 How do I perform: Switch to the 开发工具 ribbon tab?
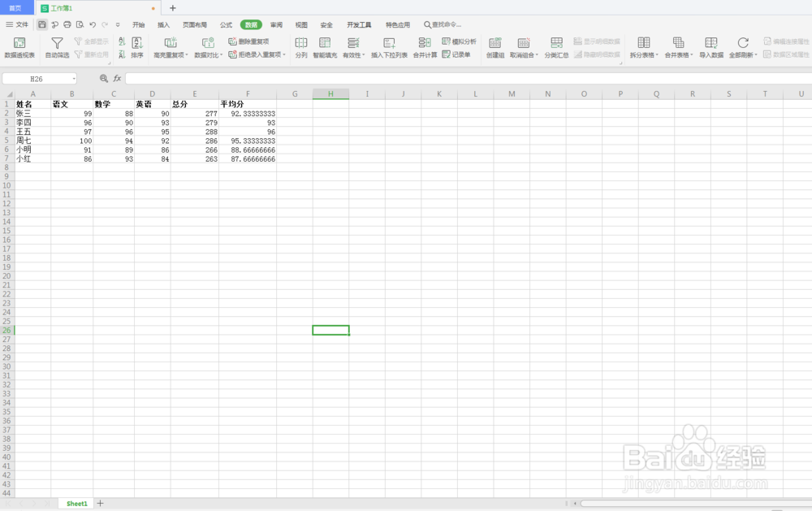pyautogui.click(x=360, y=25)
